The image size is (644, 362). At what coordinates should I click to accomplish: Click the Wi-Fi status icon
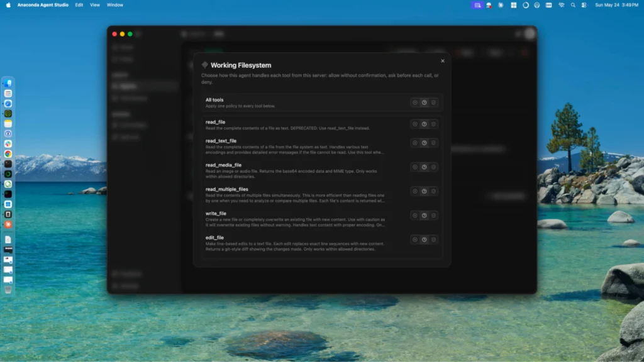[x=562, y=5]
